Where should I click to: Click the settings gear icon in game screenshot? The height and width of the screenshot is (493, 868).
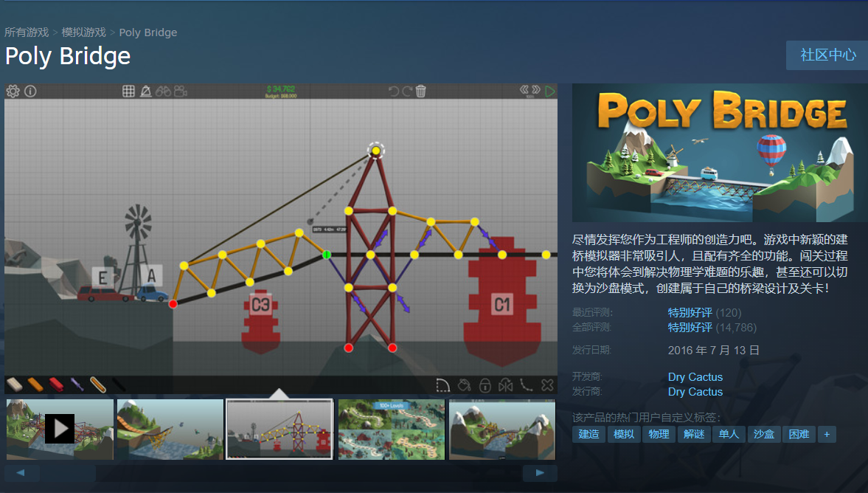point(13,92)
